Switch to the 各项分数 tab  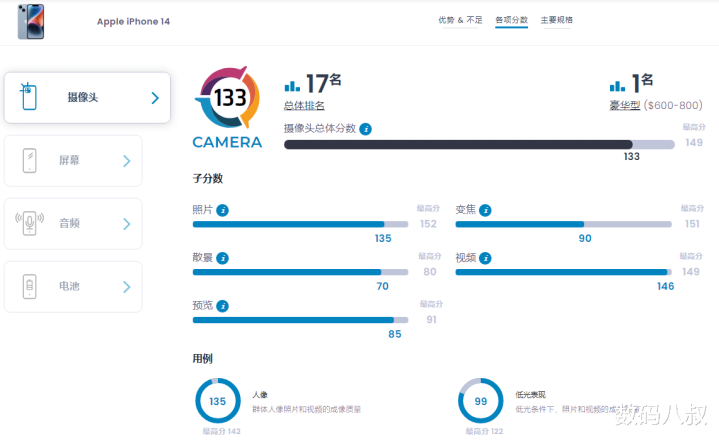[x=511, y=20]
